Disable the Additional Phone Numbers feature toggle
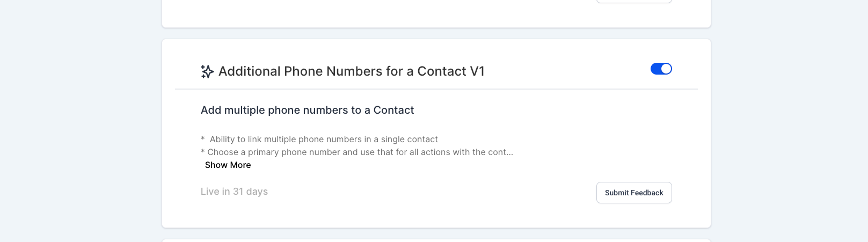This screenshot has width=868, height=242. (x=661, y=69)
